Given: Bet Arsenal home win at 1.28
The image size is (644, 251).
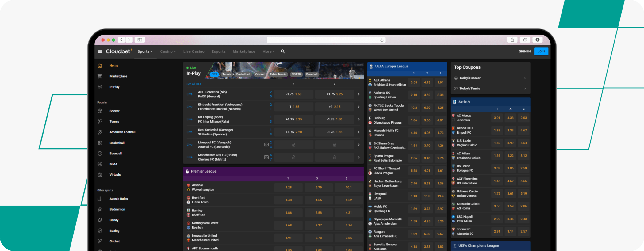Looking at the screenshot, I should (x=288, y=188).
